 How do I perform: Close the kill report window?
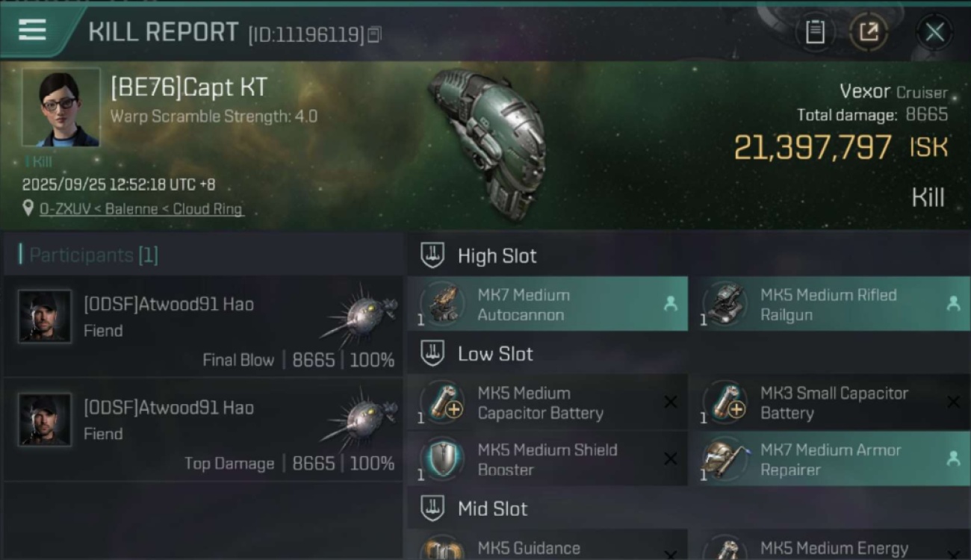(x=934, y=32)
